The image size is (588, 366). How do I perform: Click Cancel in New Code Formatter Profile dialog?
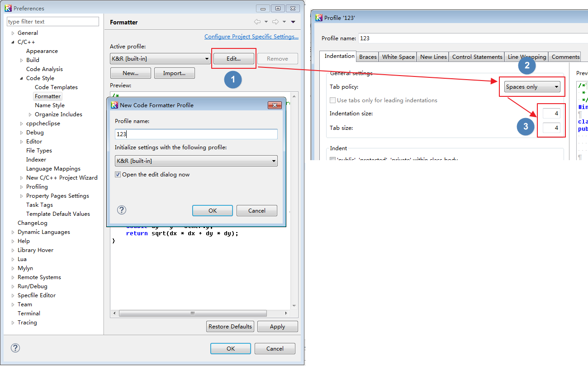point(257,211)
